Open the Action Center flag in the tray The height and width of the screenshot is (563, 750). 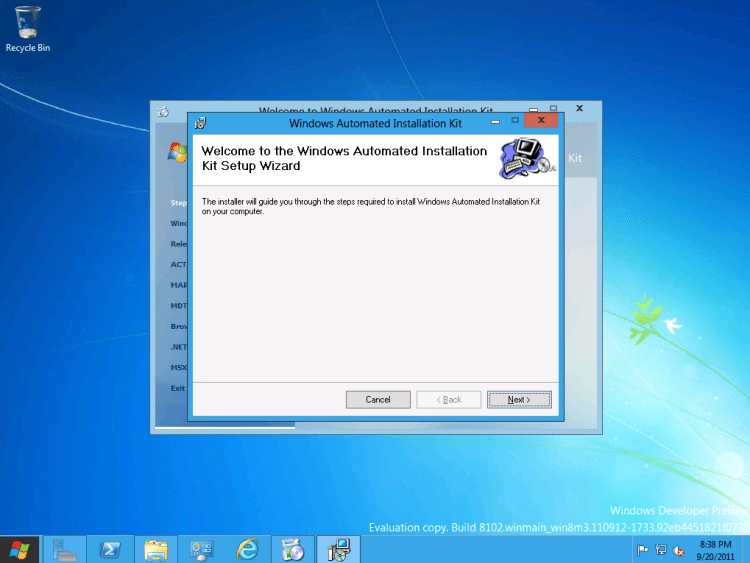pyautogui.click(x=643, y=550)
